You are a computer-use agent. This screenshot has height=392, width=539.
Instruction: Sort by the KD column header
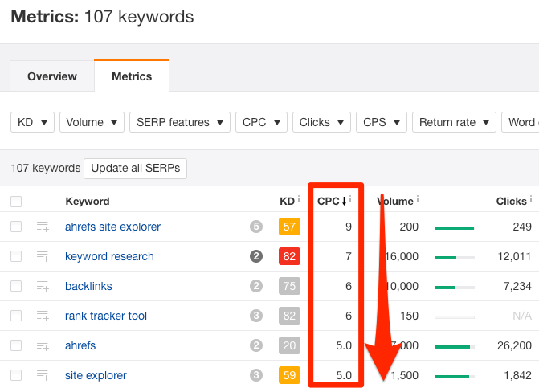[287, 201]
